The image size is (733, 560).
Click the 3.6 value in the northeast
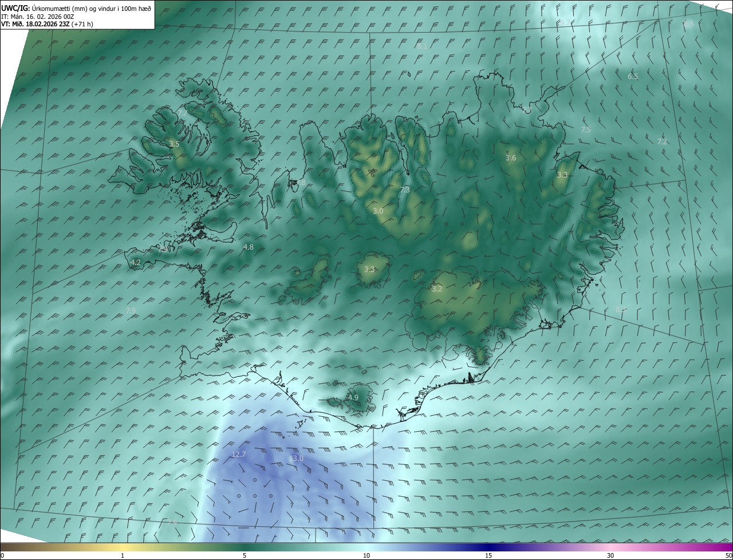pos(511,157)
